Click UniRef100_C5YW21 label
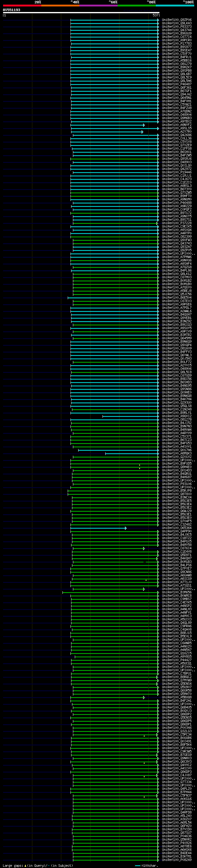The image size is (197, 868). click(x=177, y=104)
